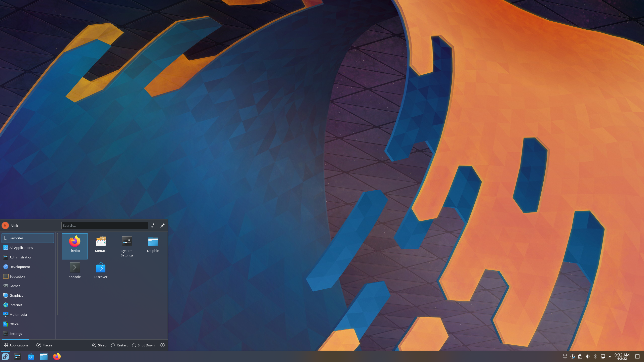Click the Shut Down button
644x362 pixels.
[x=143, y=345]
